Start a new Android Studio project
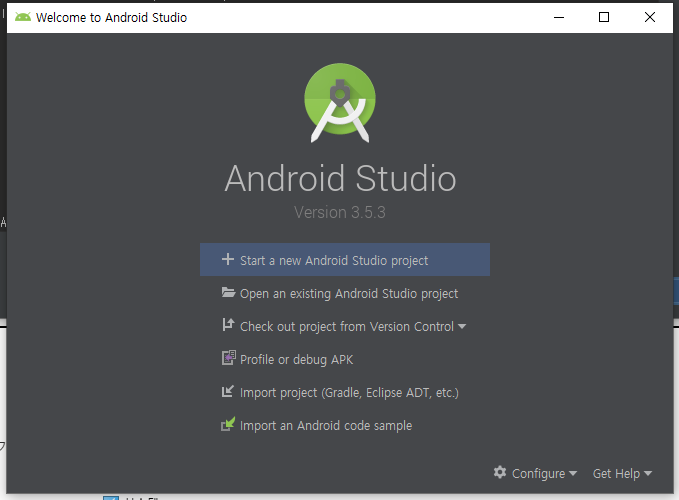The image size is (679, 500). 345,260
